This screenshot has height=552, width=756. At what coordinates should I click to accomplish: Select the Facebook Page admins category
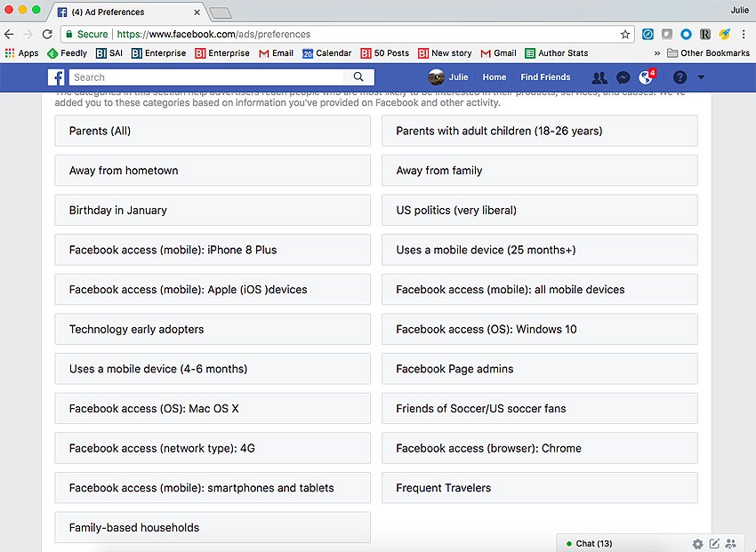(540, 369)
